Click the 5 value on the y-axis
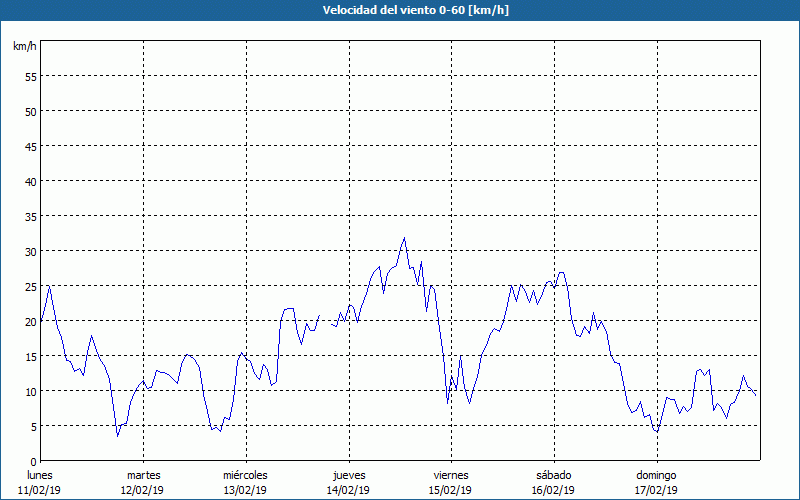Image resolution: width=800 pixels, height=500 pixels. click(34, 427)
